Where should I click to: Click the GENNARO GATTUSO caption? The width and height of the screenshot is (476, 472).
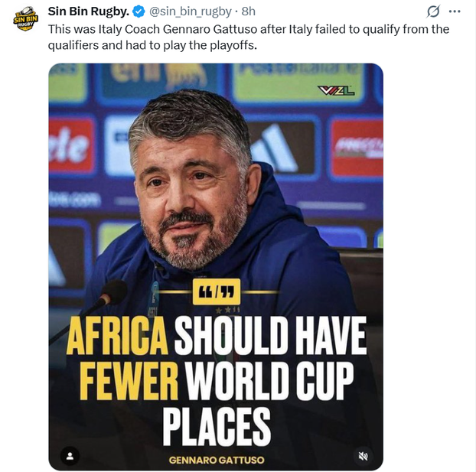tap(216, 459)
